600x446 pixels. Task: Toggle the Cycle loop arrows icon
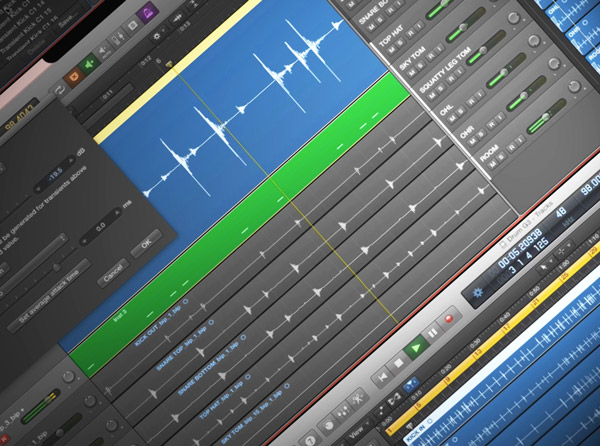coord(60,91)
